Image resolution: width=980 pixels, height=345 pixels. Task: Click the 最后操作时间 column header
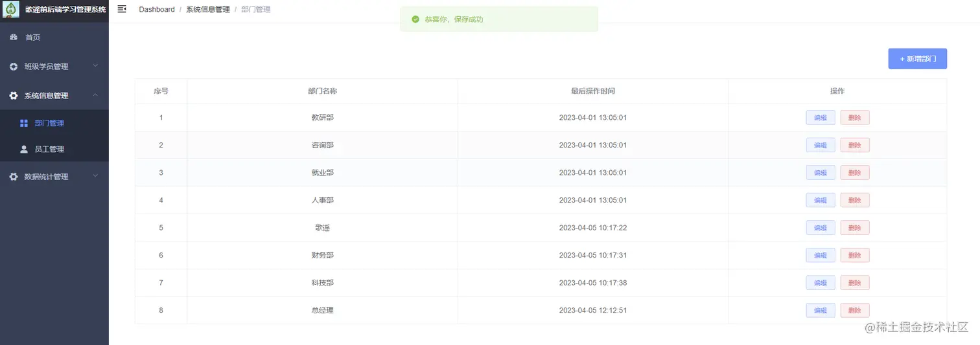click(x=593, y=91)
